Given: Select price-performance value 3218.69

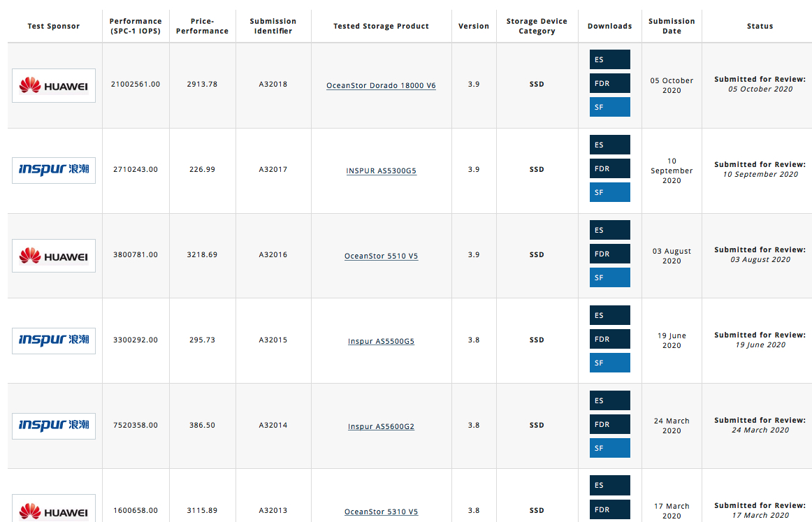Looking at the screenshot, I should coord(202,255).
